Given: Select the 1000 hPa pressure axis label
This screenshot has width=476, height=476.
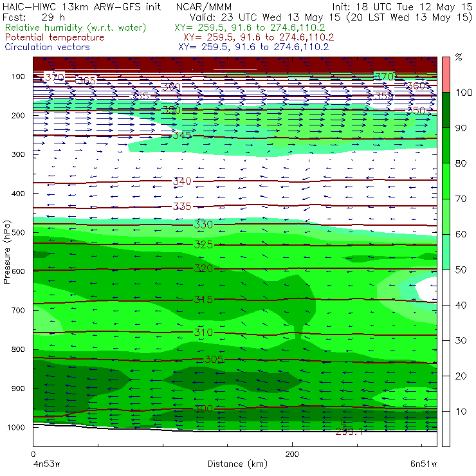Looking at the screenshot, I should point(15,427).
